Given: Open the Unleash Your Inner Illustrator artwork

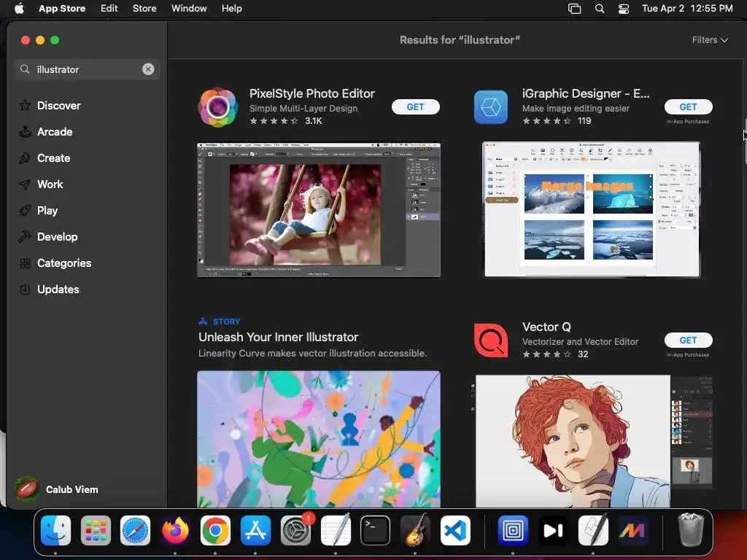Looking at the screenshot, I should pyautogui.click(x=319, y=439).
